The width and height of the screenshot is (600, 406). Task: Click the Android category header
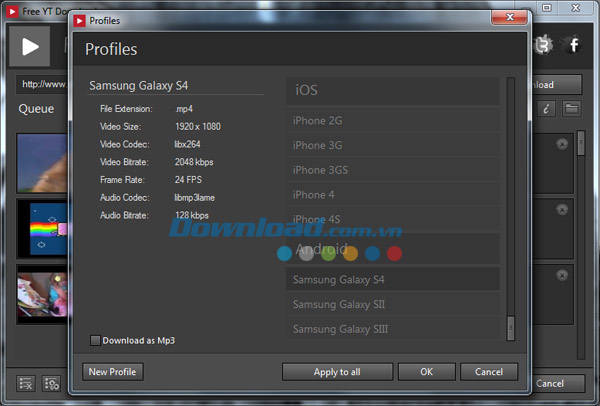393,249
